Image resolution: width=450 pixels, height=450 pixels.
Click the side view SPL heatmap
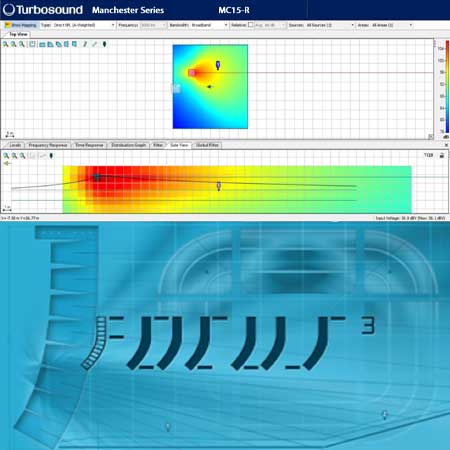(237, 189)
